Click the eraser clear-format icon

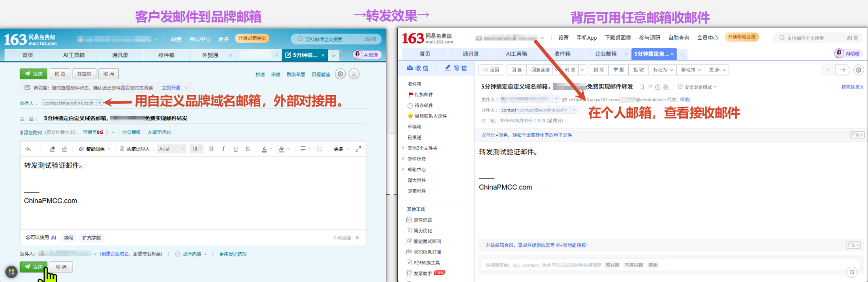tap(53, 149)
